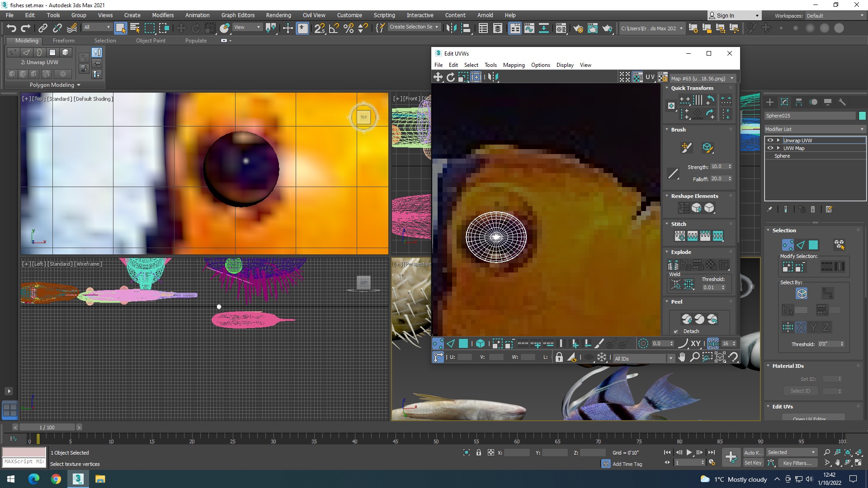Toggle eye visibility for Unwrap UVW modifier
This screenshot has height=488, width=868.
point(770,141)
